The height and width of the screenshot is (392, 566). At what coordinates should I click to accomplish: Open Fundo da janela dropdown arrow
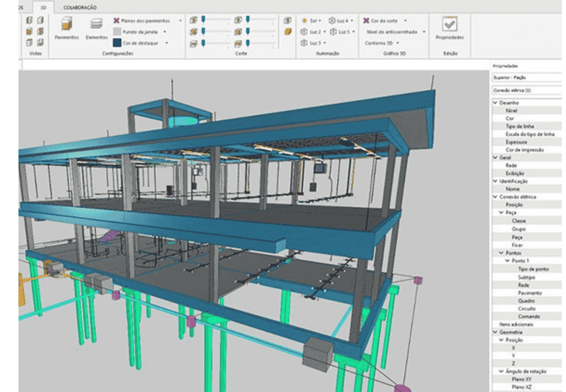(165, 32)
